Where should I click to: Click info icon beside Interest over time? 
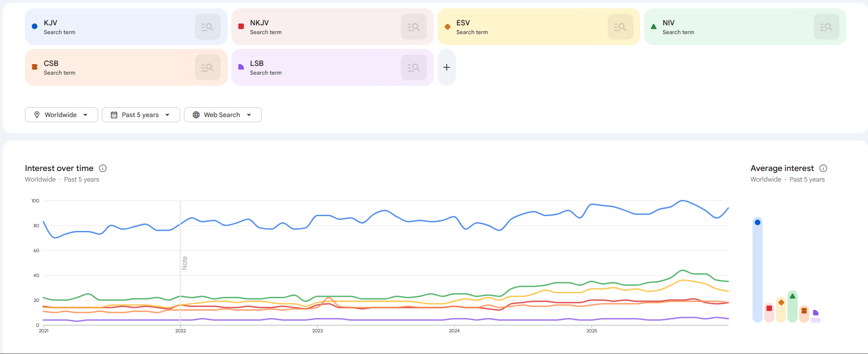(x=103, y=168)
